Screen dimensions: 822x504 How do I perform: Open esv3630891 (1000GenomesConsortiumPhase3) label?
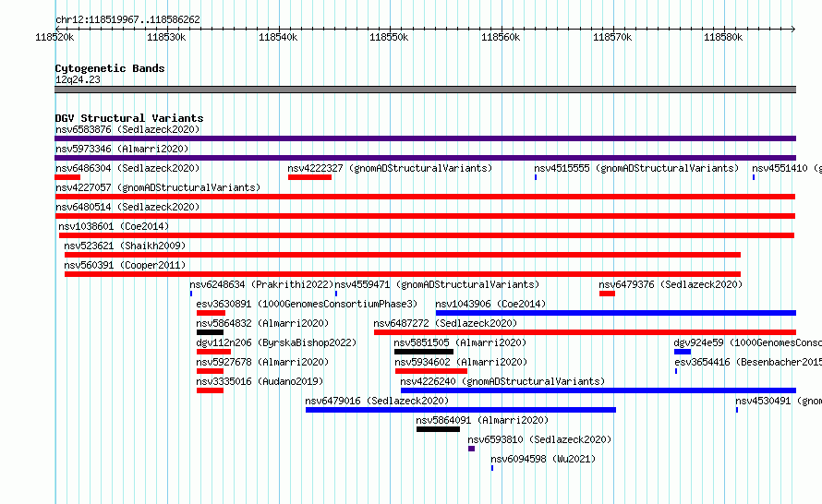point(307,304)
